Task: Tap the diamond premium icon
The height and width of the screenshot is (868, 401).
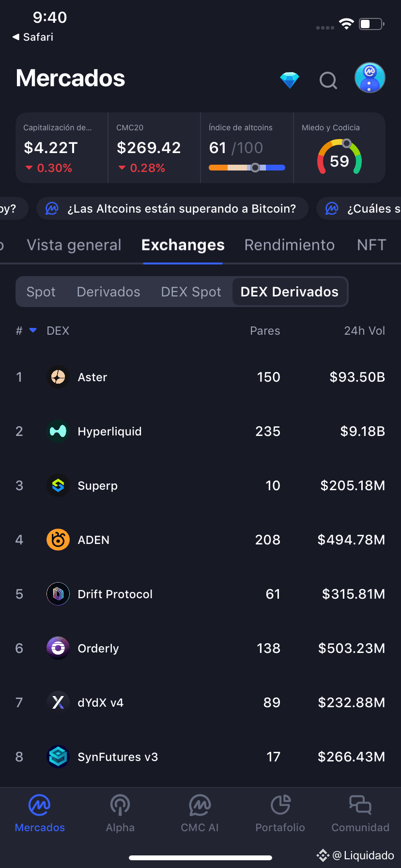Action: (x=290, y=80)
